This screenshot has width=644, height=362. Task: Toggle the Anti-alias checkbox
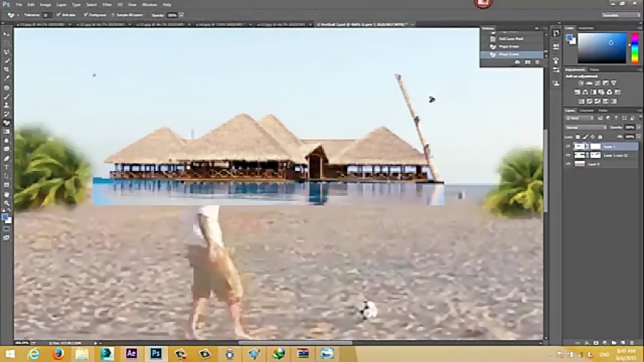[58, 14]
